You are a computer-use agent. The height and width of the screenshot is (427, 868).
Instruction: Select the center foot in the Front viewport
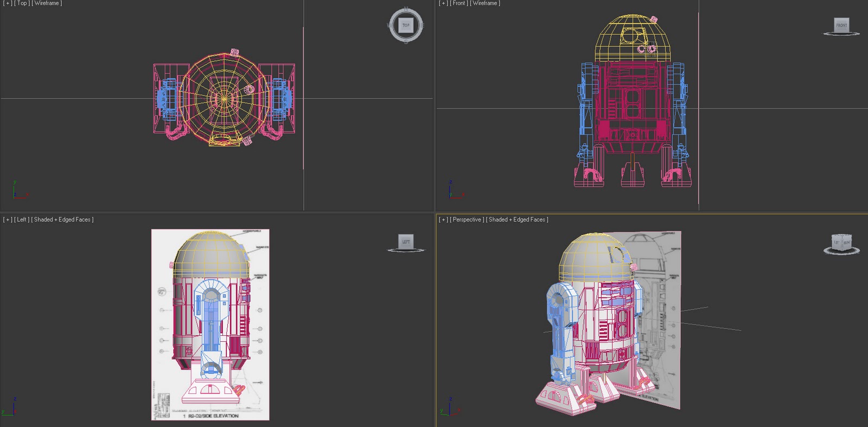click(x=633, y=175)
